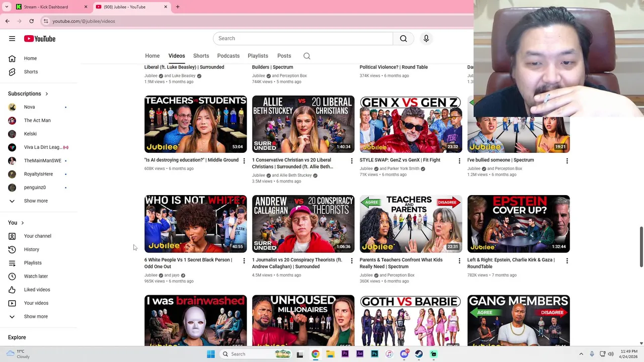This screenshot has height=362, width=644.
Task: Switch to Shorts channel tab
Action: pos(201,56)
